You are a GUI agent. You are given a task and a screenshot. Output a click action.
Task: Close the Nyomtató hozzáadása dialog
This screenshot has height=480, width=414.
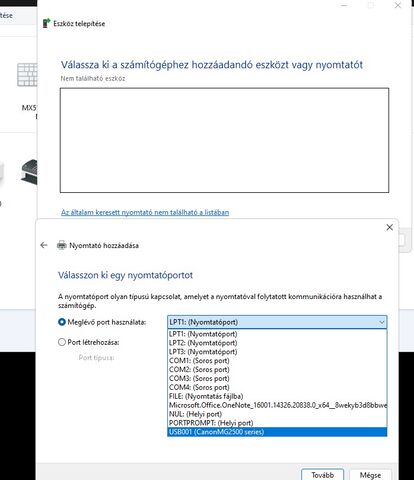click(x=389, y=227)
